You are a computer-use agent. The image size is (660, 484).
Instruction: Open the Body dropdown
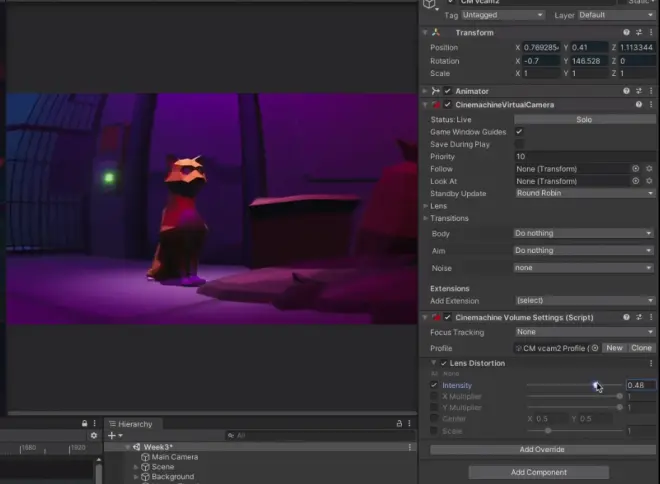[x=583, y=233]
